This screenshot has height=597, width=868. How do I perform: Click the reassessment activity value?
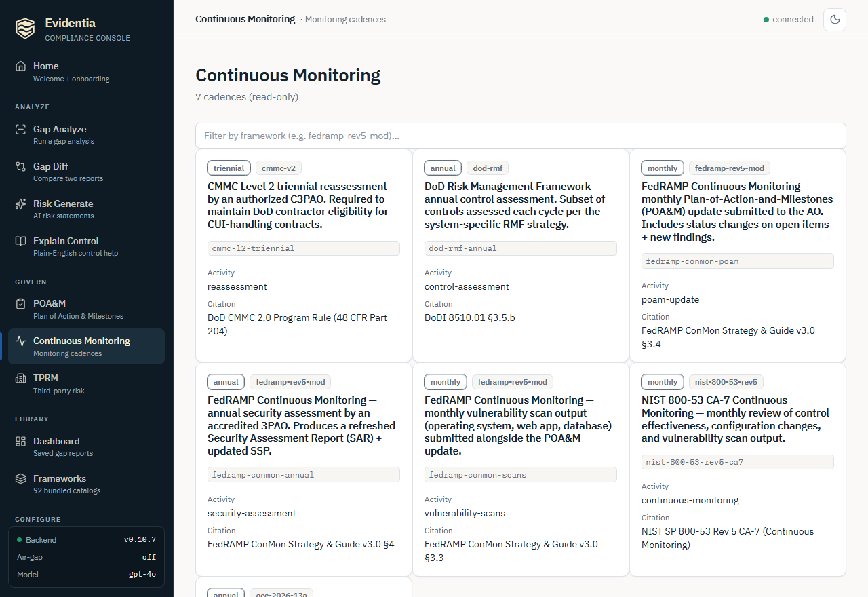237,286
